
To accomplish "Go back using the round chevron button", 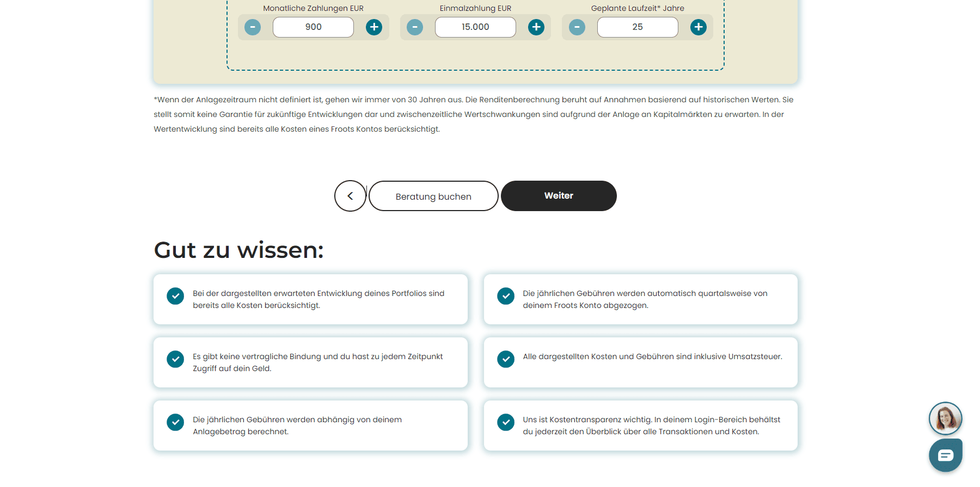I will (350, 196).
